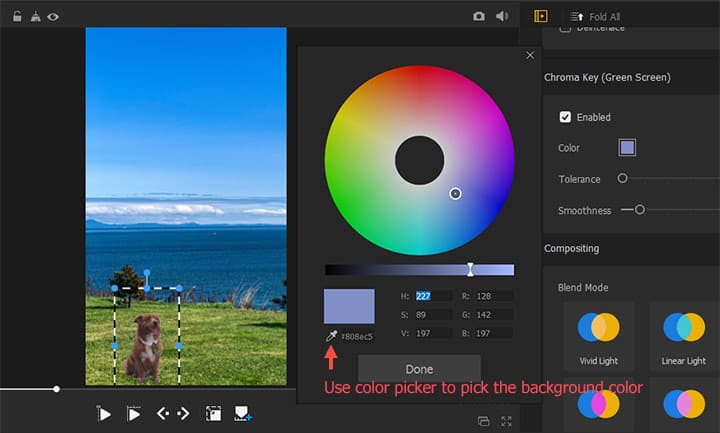Open the Chroma Key Color swatch

click(627, 148)
